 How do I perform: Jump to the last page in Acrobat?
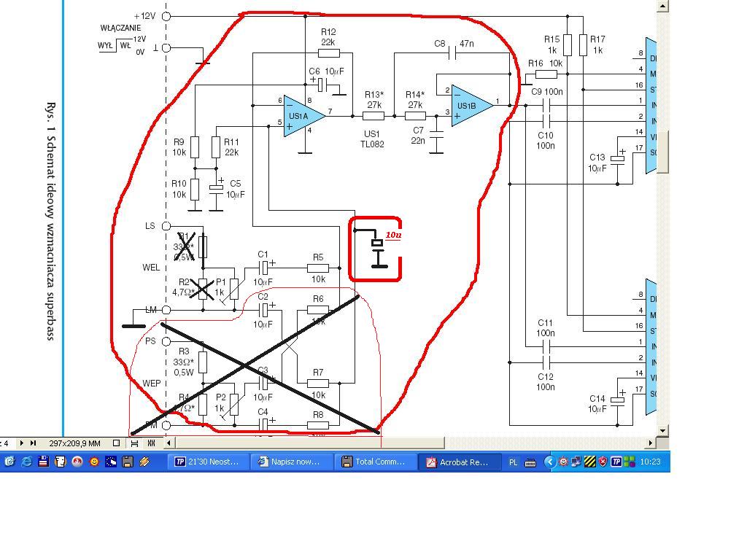pyautogui.click(x=33, y=443)
